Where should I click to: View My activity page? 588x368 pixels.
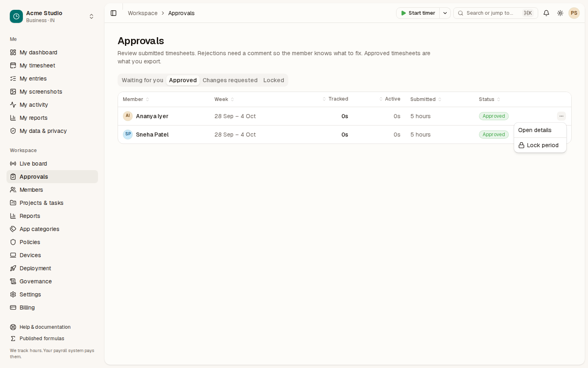pos(52,105)
